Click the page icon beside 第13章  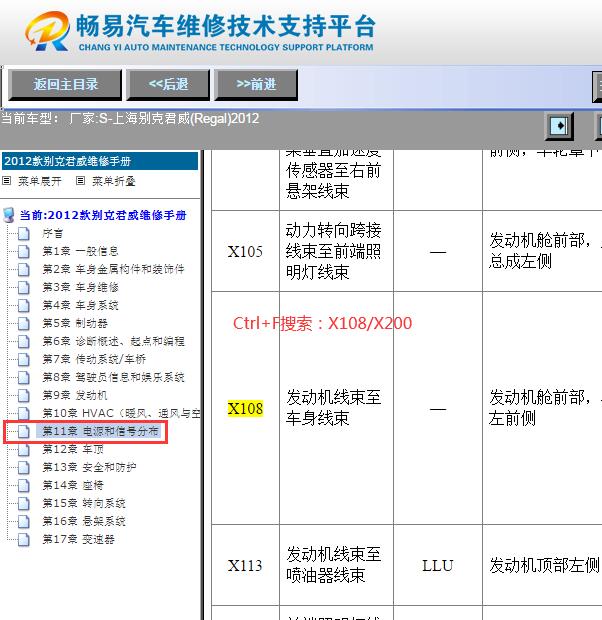point(24,467)
